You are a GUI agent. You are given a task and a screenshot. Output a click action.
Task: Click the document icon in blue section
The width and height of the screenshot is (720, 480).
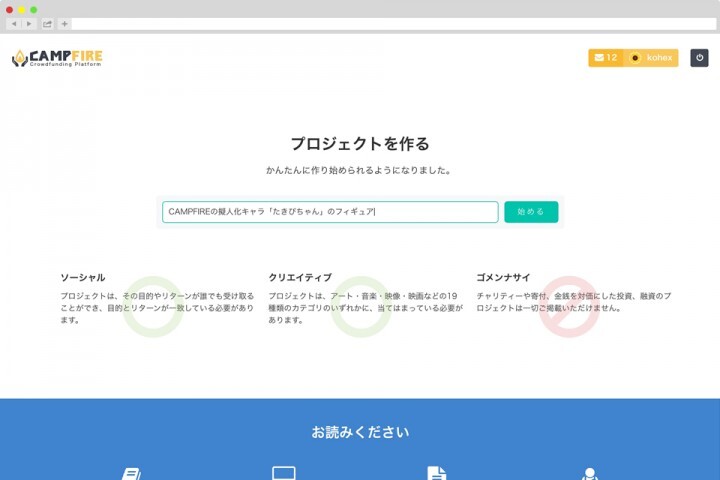436,473
